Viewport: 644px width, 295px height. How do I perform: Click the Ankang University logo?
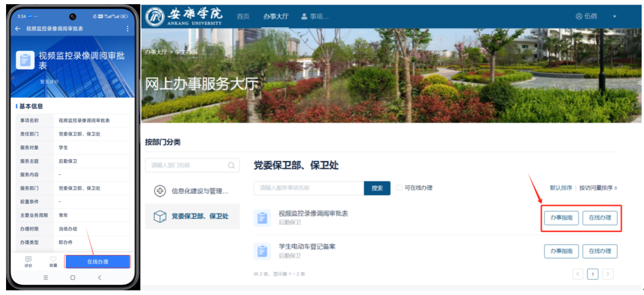pos(155,16)
